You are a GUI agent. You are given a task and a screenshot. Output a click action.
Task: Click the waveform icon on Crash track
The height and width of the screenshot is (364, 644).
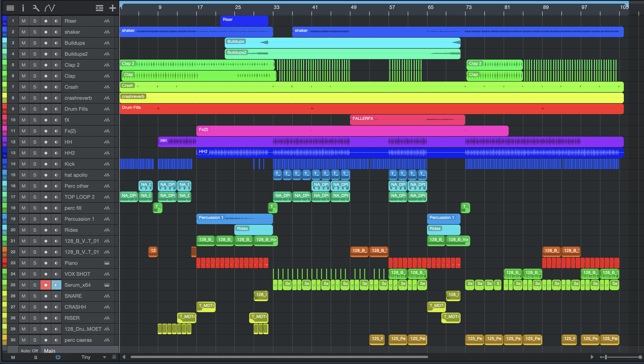click(107, 87)
